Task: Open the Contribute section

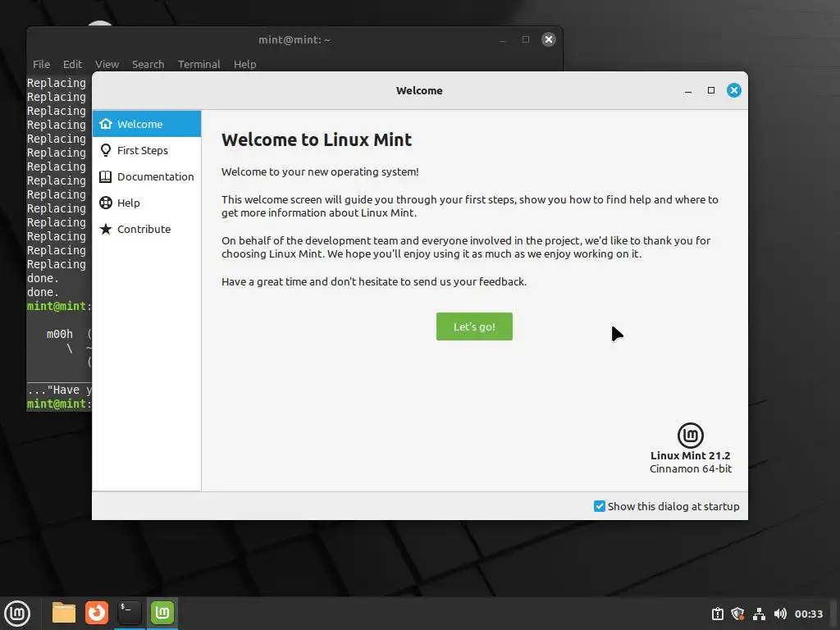Action: point(146,230)
